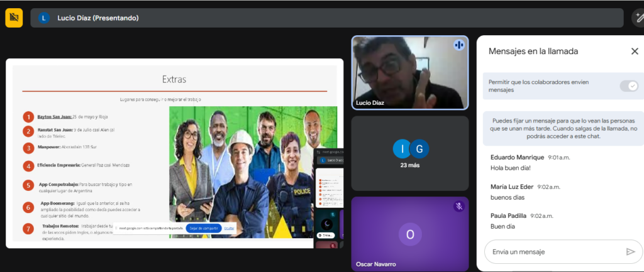Click the "Dejar de compartir" button

(x=203, y=227)
